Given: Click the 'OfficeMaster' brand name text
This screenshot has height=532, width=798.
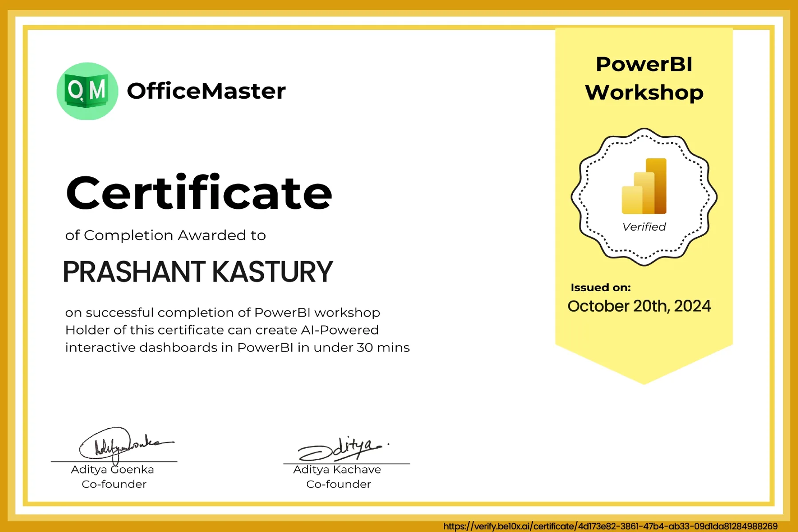Looking at the screenshot, I should (x=206, y=91).
